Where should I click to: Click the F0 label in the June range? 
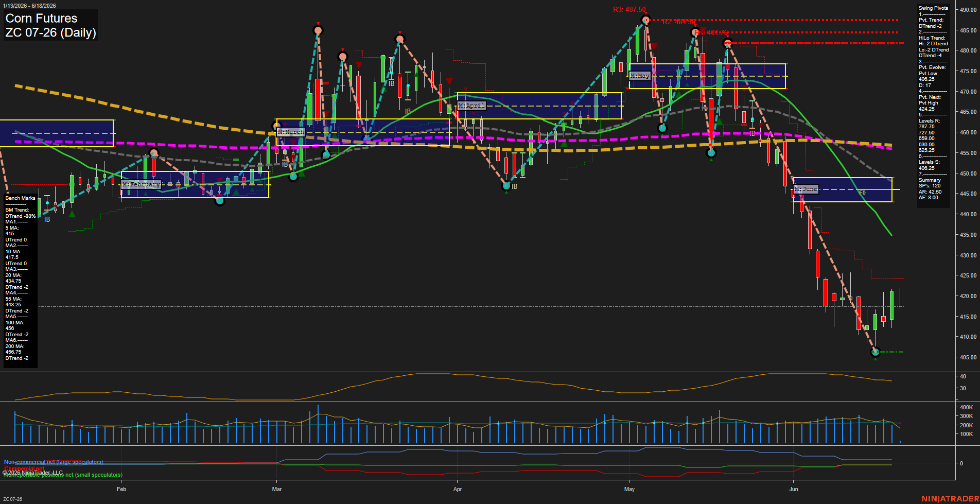point(863,193)
